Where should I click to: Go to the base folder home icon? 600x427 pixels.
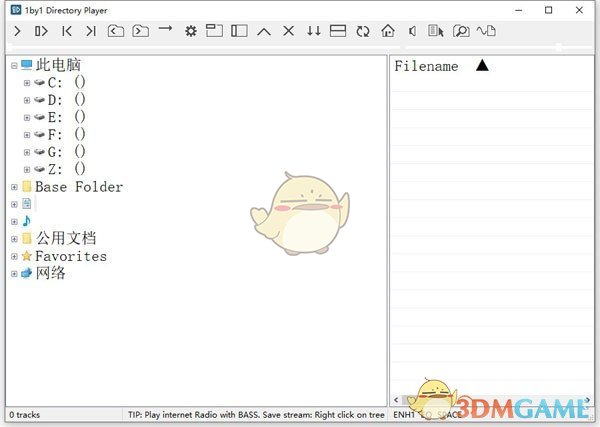click(388, 31)
